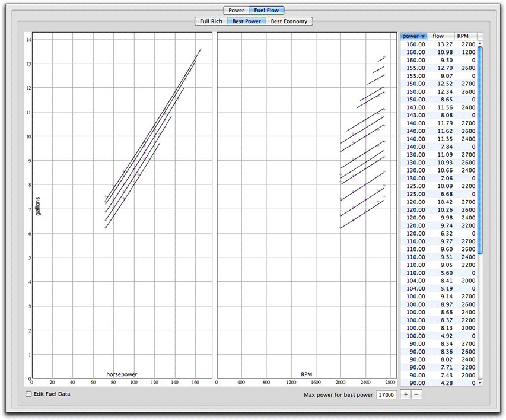The image size is (506, 420).
Task: Select the row with flow 7.06
Action: coord(439,178)
